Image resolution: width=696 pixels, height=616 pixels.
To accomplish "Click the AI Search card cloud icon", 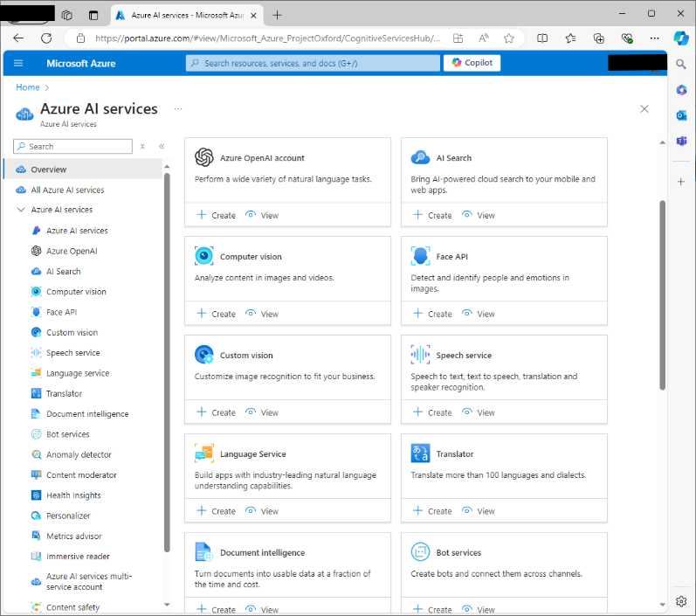I will [420, 157].
